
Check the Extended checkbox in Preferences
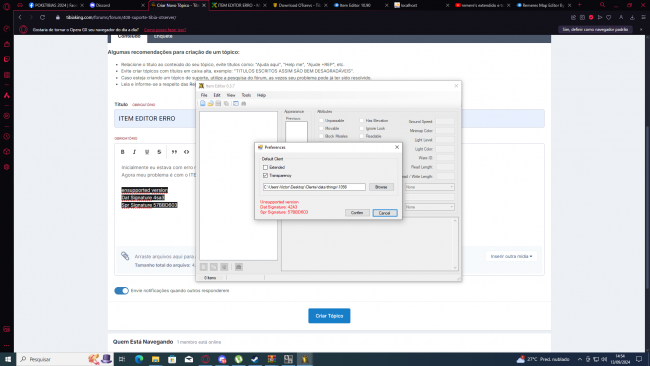(x=265, y=167)
